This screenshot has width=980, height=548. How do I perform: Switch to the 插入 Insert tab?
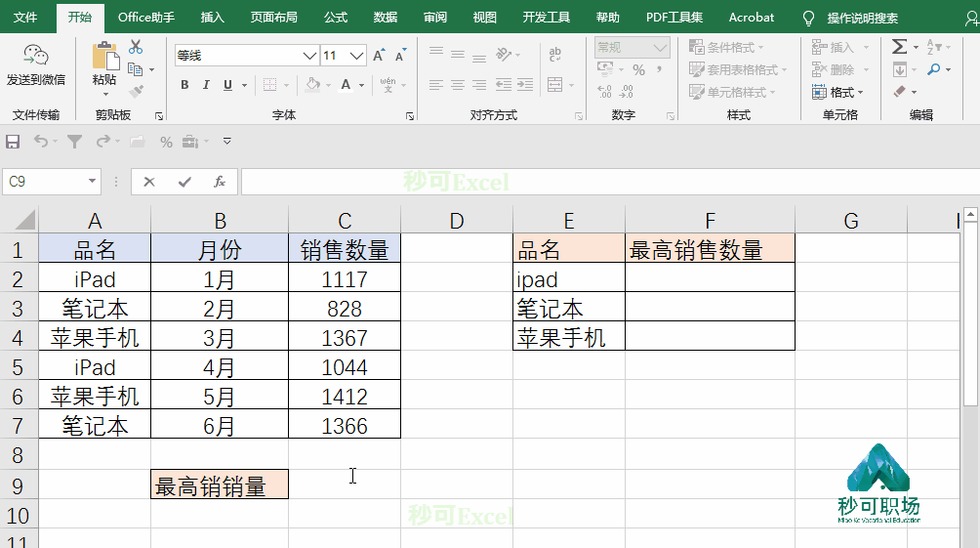point(213,17)
